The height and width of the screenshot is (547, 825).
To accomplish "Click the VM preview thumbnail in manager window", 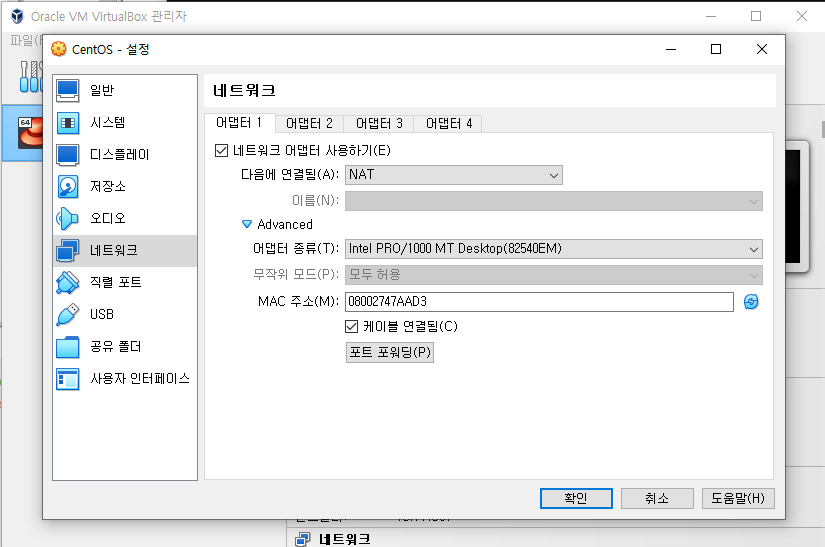I will tap(797, 206).
